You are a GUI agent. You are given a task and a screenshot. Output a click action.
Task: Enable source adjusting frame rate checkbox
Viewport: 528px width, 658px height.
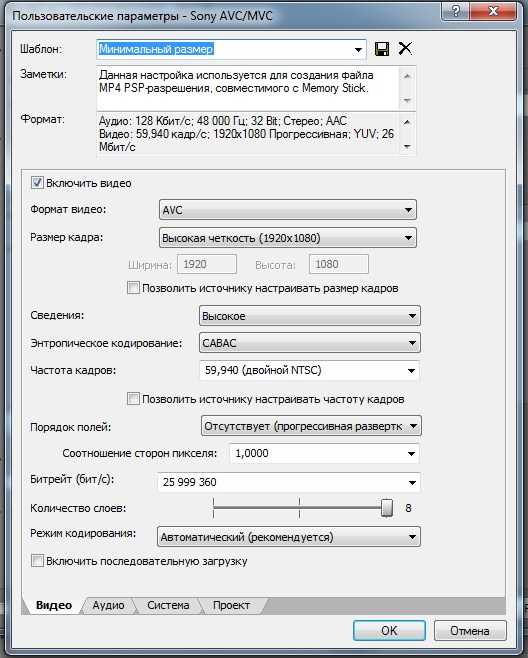[133, 399]
